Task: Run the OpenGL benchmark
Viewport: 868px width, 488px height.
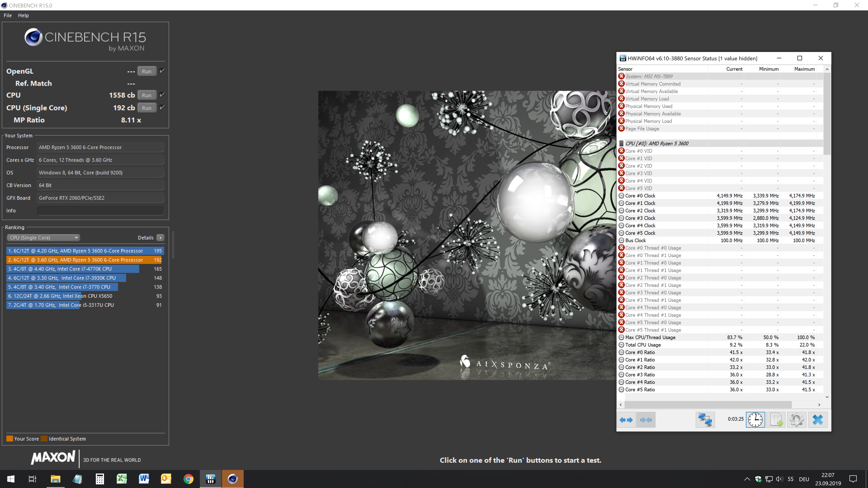Action: pyautogui.click(x=146, y=71)
